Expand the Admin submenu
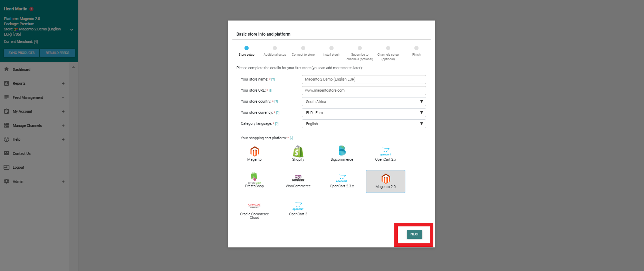The image size is (644, 271). pos(63,182)
